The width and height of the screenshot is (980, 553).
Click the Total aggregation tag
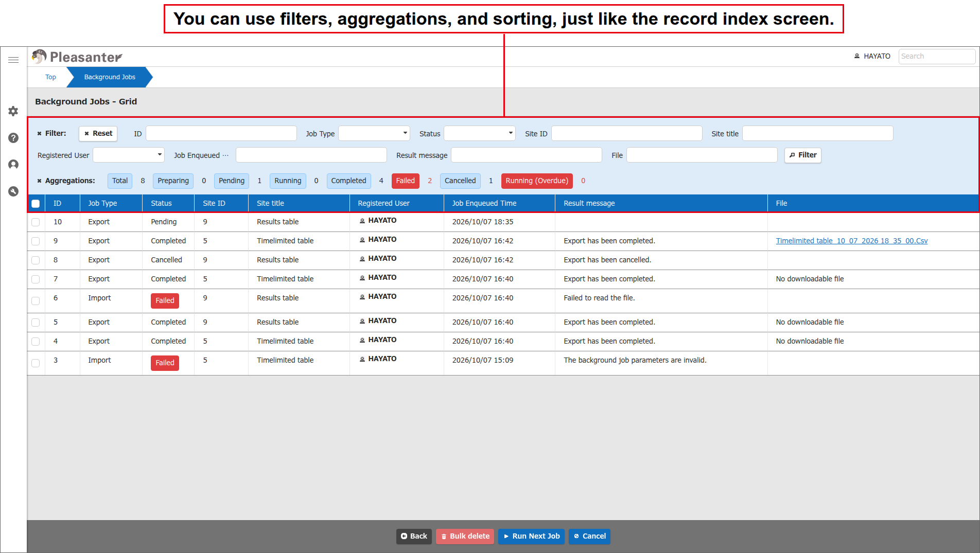pos(120,181)
